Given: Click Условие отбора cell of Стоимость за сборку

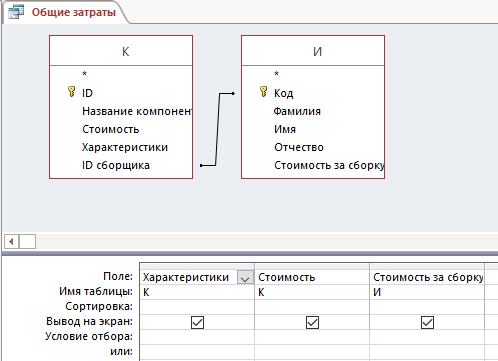Looking at the screenshot, I should click(427, 337).
